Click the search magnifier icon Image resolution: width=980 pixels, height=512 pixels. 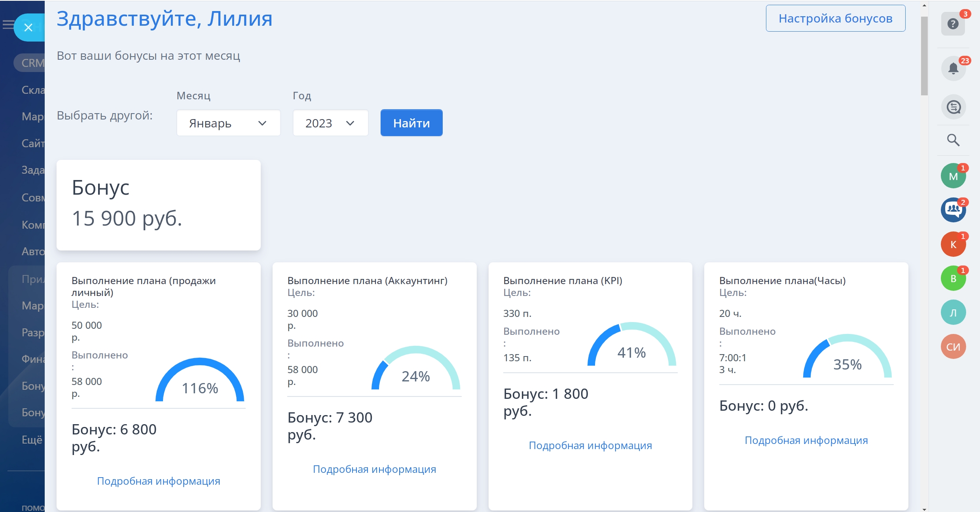point(953,140)
